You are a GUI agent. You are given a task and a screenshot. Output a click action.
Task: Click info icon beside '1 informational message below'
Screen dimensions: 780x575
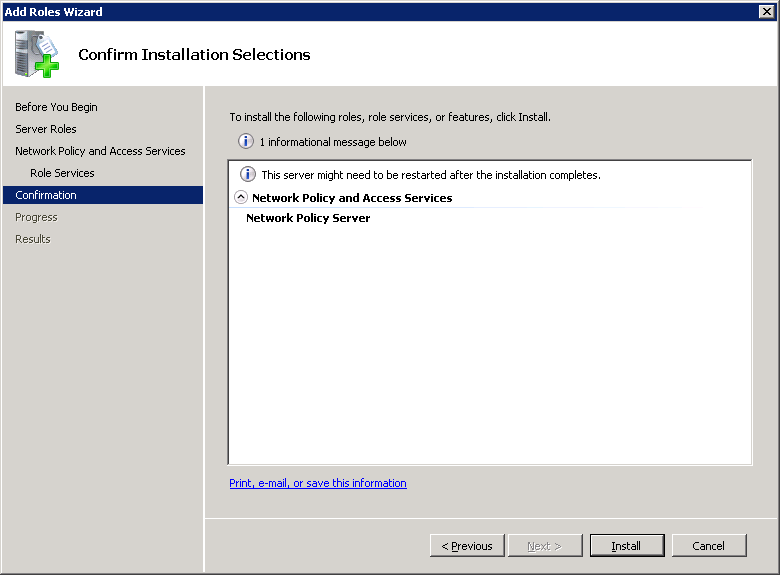246,141
